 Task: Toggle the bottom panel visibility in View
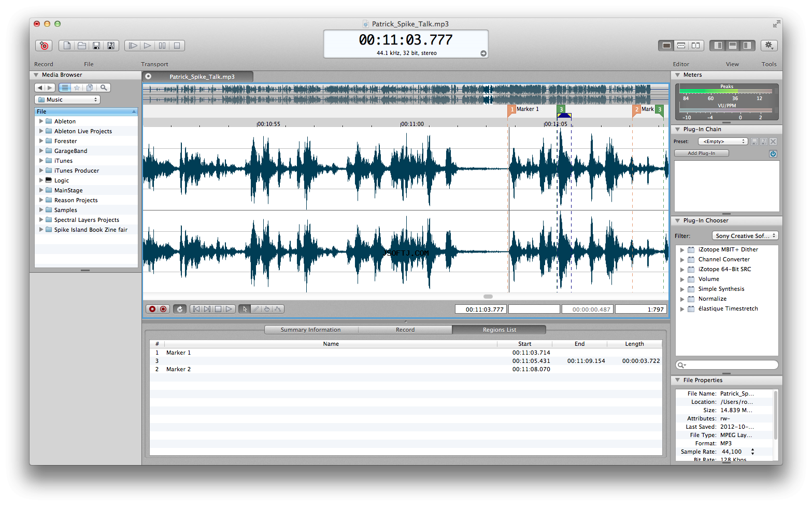(x=732, y=46)
